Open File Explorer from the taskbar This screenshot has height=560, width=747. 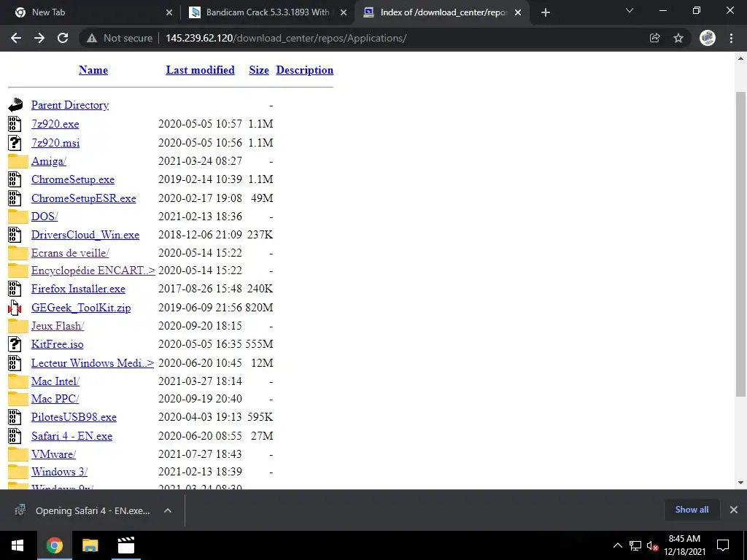(x=90, y=545)
